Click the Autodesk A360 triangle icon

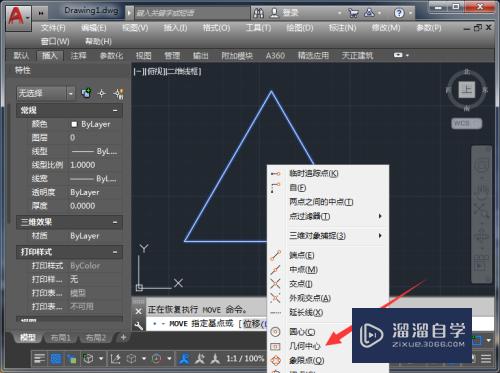369,13
